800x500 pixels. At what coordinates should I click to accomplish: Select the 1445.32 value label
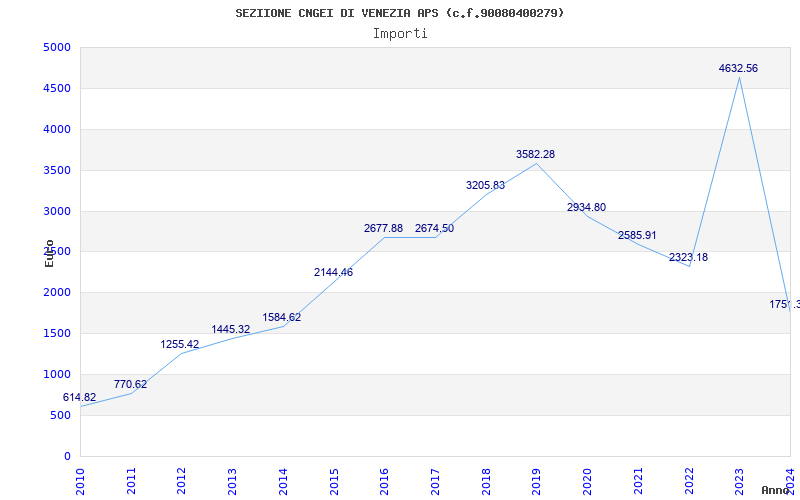click(231, 330)
